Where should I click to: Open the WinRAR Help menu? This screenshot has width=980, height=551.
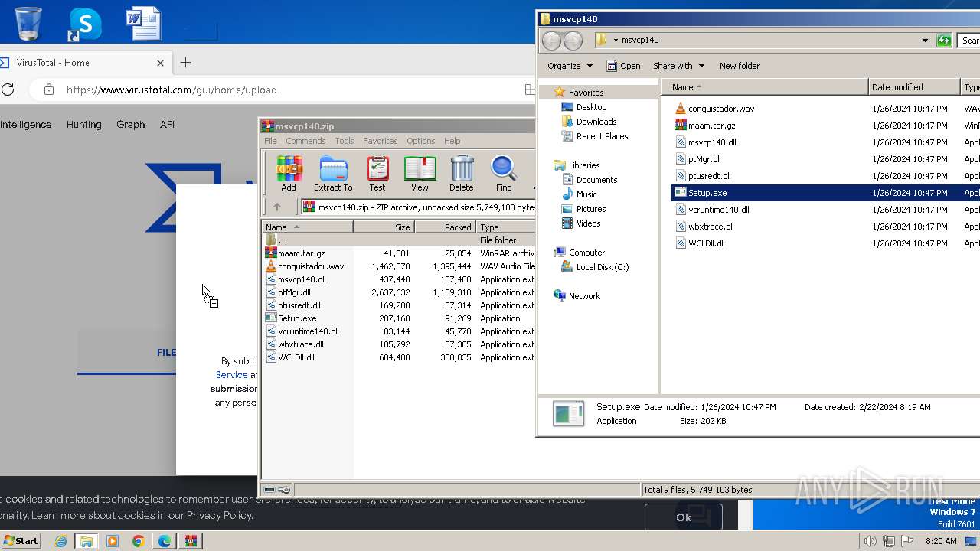[452, 141]
